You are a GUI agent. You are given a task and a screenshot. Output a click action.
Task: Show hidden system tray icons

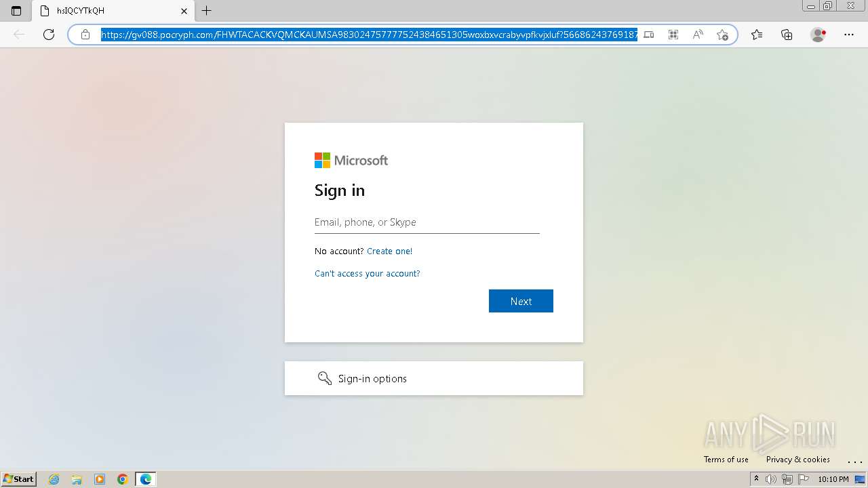(x=756, y=479)
